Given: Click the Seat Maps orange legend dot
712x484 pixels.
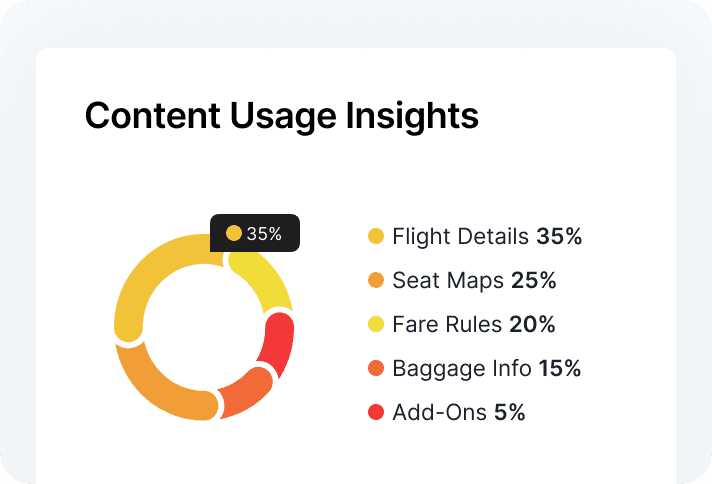Looking at the screenshot, I should [376, 280].
